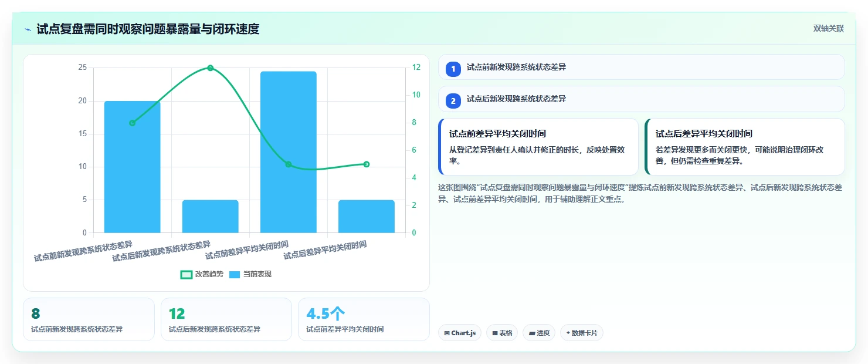This screenshot has width=868, height=364.
Task: Click the x-axis label 试点前差异平均关闭时间
Action: [x=247, y=250]
